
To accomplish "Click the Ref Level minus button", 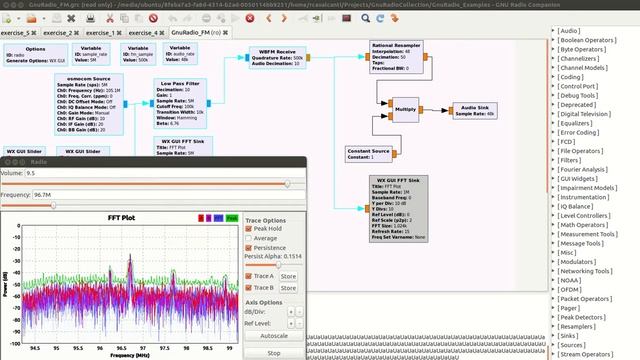I will 299,324.
